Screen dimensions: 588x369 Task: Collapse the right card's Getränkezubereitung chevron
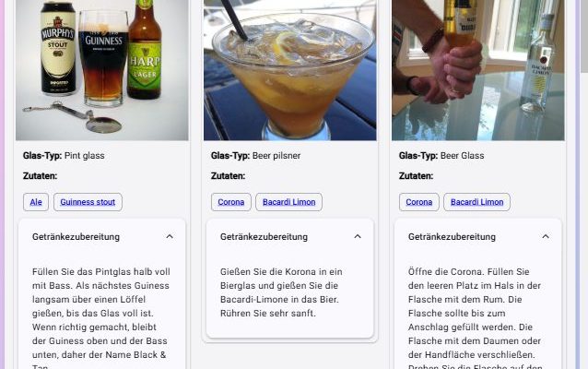(546, 236)
